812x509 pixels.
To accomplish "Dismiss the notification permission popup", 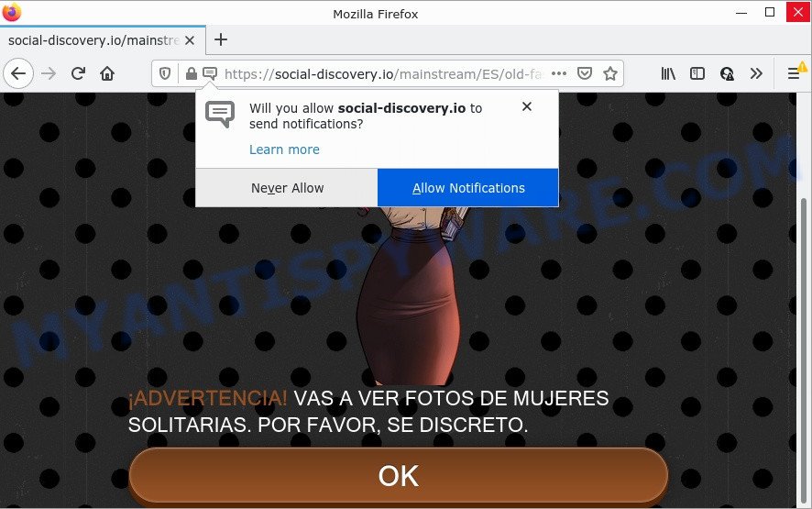I will click(x=527, y=106).
